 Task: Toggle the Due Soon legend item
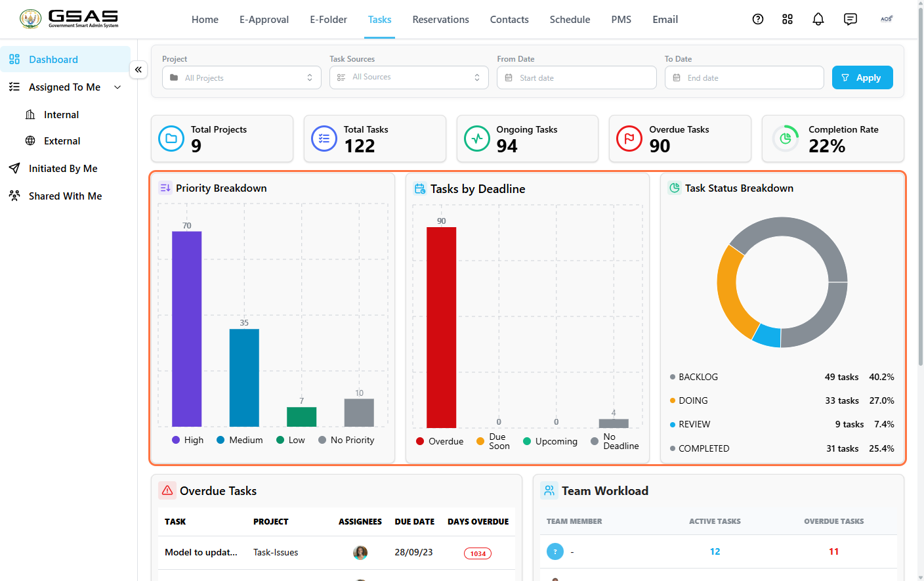[x=493, y=441]
